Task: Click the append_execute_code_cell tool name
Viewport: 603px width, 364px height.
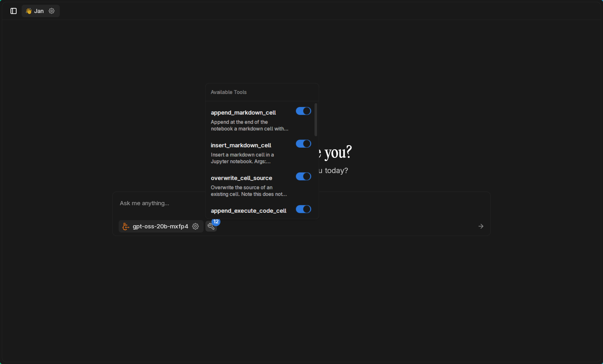Action: pyautogui.click(x=248, y=211)
